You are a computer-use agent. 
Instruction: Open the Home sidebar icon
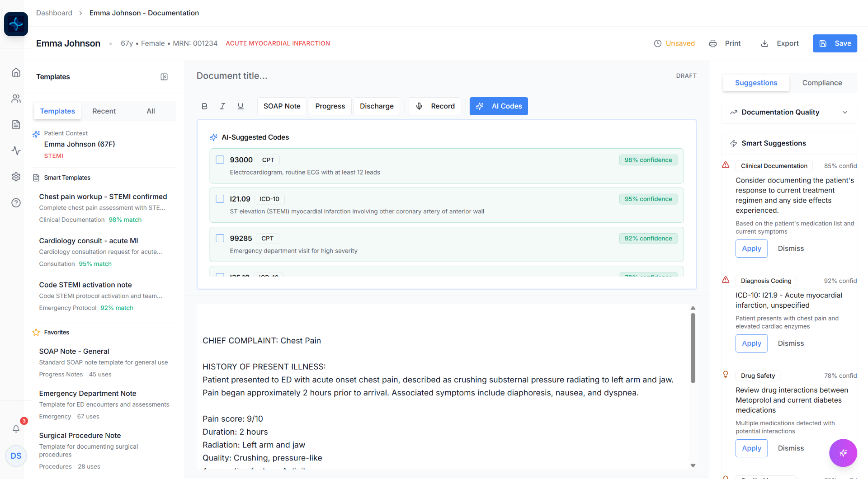[16, 72]
